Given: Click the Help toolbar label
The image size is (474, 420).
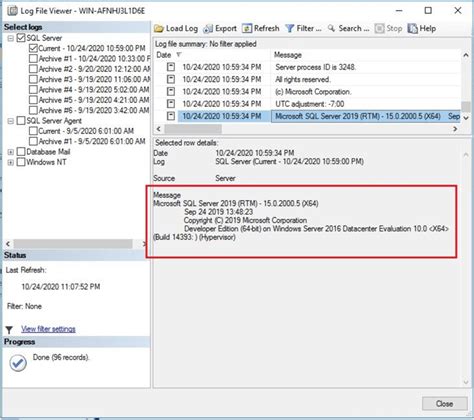Looking at the screenshot, I should pyautogui.click(x=428, y=29).
